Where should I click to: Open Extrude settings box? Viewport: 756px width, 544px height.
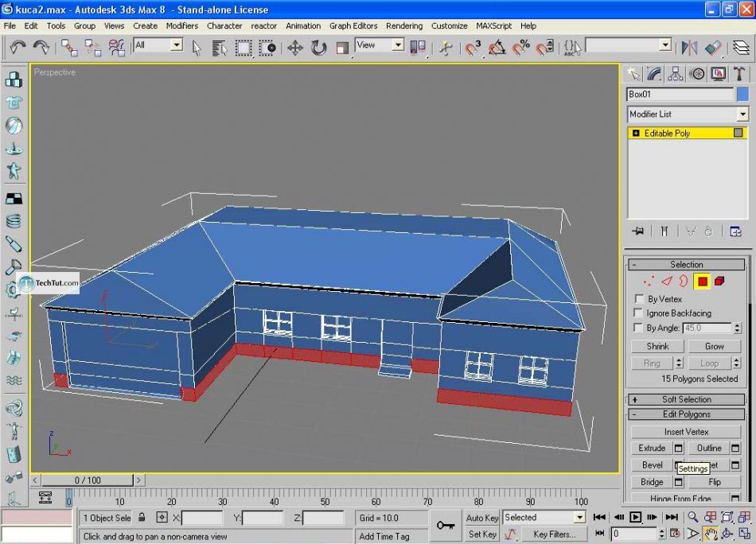pos(678,448)
